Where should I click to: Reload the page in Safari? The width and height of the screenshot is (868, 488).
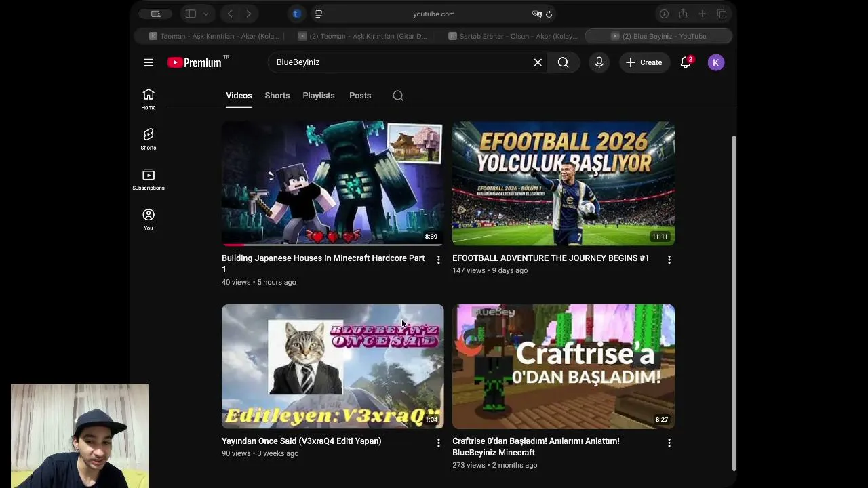[549, 14]
